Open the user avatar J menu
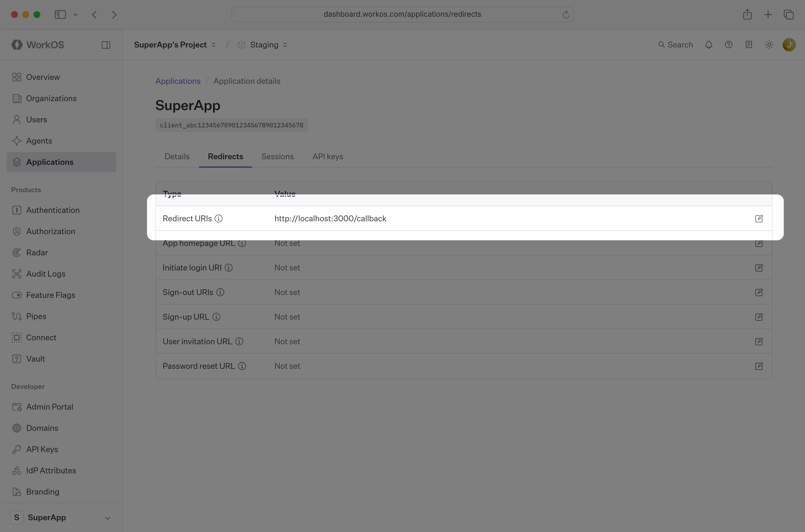 pos(789,45)
